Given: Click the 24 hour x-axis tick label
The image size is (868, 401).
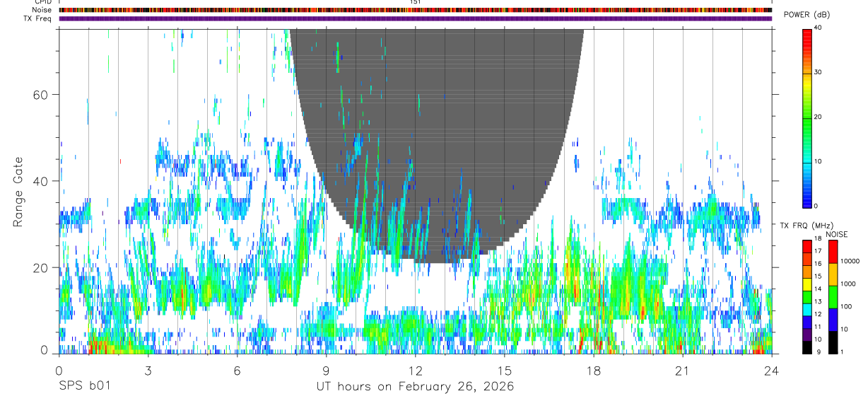Looking at the screenshot, I should [771, 370].
